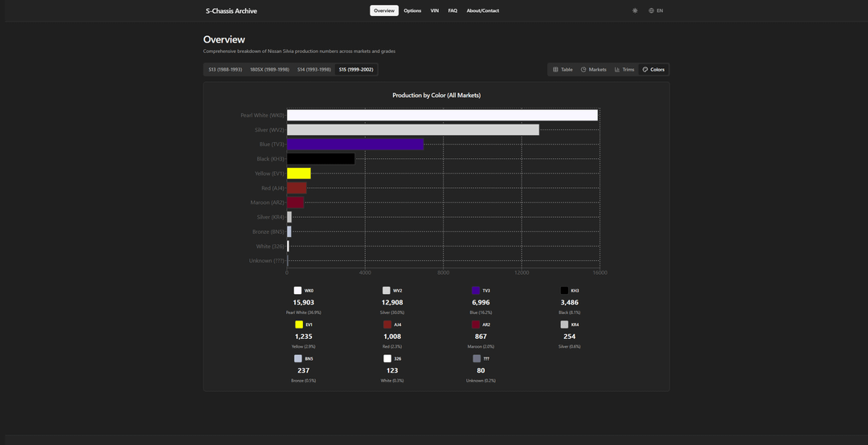Viewport: 868px width, 445px height.
Task: Open the Trims bar chart view
Action: pyautogui.click(x=624, y=70)
